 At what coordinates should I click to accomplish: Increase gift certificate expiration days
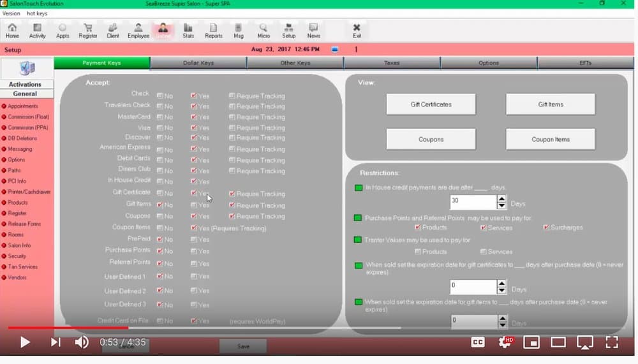(x=501, y=284)
